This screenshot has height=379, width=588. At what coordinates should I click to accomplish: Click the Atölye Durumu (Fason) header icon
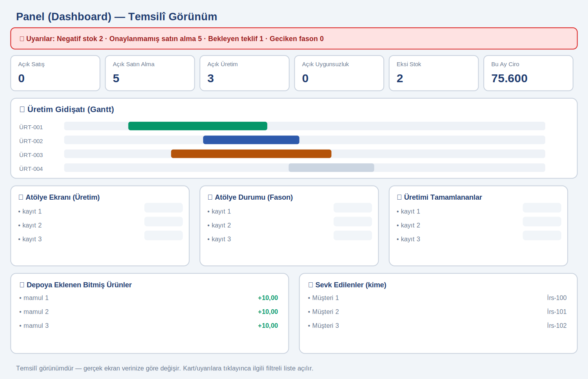pyautogui.click(x=210, y=197)
